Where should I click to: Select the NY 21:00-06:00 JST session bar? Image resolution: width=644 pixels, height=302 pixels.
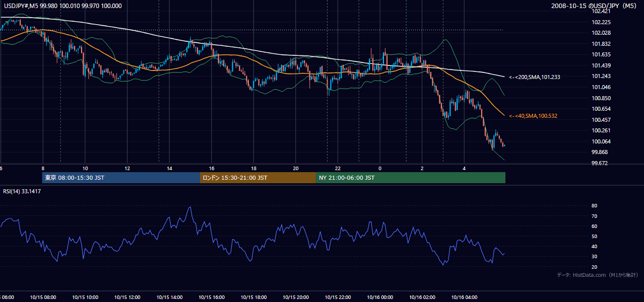pos(411,178)
